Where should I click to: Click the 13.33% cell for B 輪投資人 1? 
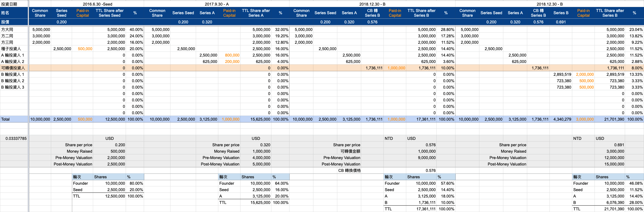(634, 74)
